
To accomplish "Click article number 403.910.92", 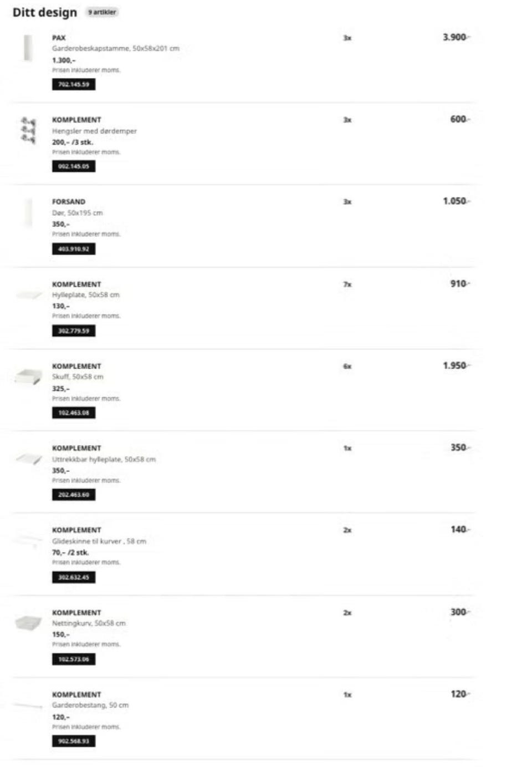I will [74, 249].
